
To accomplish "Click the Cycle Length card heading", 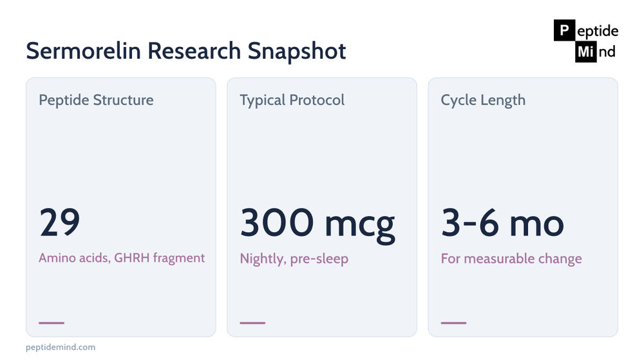I will click(483, 100).
